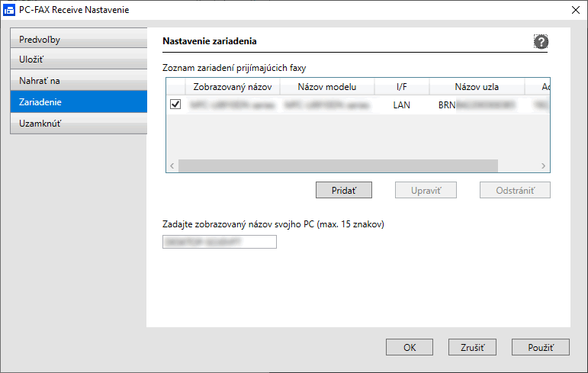Open the help question mark icon
The image size is (588, 373).
point(541,42)
